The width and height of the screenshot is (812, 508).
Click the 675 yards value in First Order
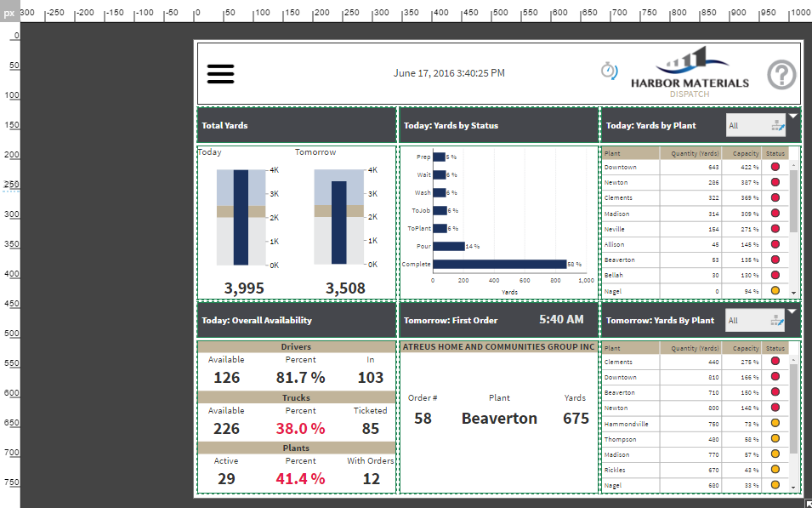(x=576, y=419)
